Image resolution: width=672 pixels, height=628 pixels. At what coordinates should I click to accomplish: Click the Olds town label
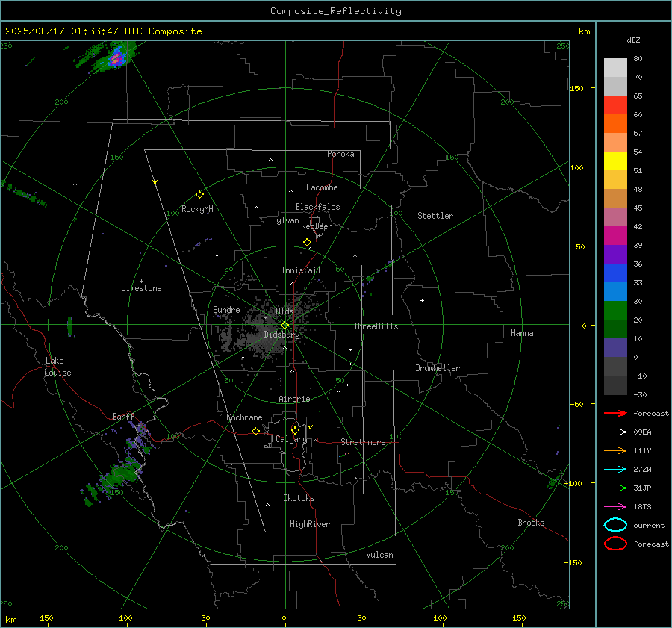(x=284, y=311)
